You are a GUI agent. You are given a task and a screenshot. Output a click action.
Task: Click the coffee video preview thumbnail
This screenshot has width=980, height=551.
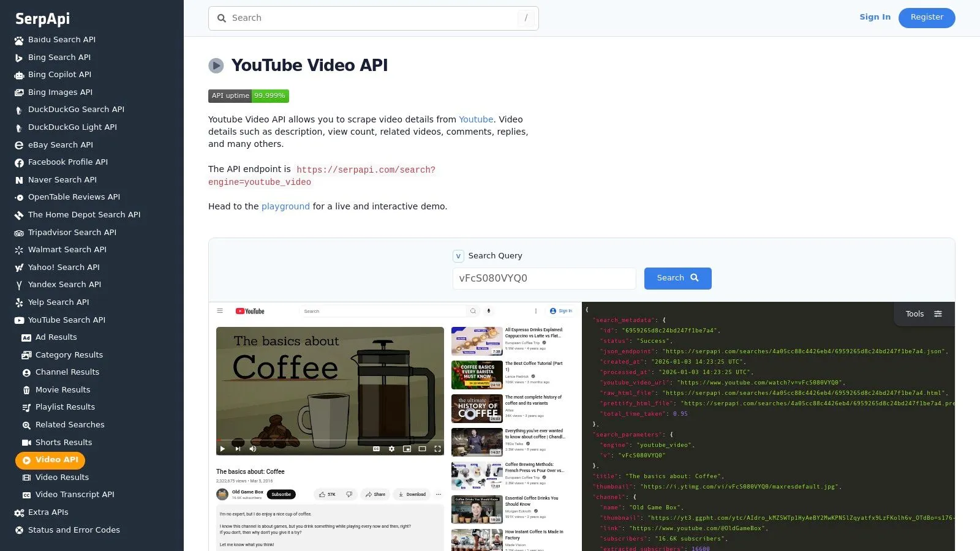(x=330, y=391)
